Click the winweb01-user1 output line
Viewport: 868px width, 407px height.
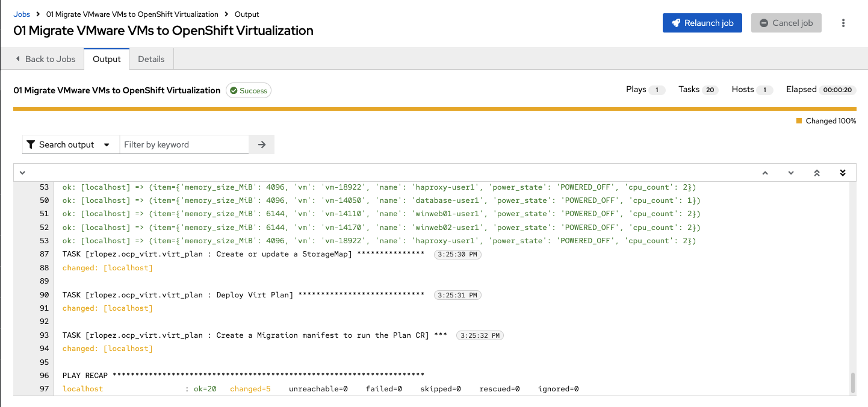(382, 214)
